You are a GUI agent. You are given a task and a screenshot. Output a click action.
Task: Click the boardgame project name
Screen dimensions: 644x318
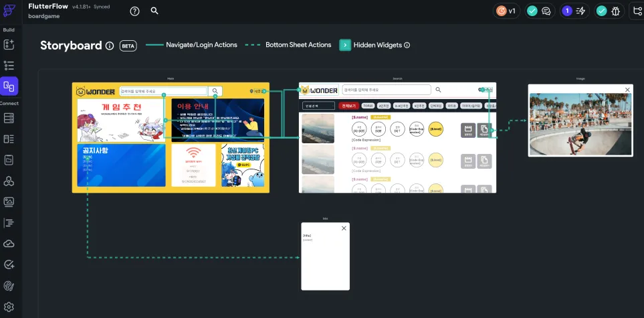(x=44, y=16)
